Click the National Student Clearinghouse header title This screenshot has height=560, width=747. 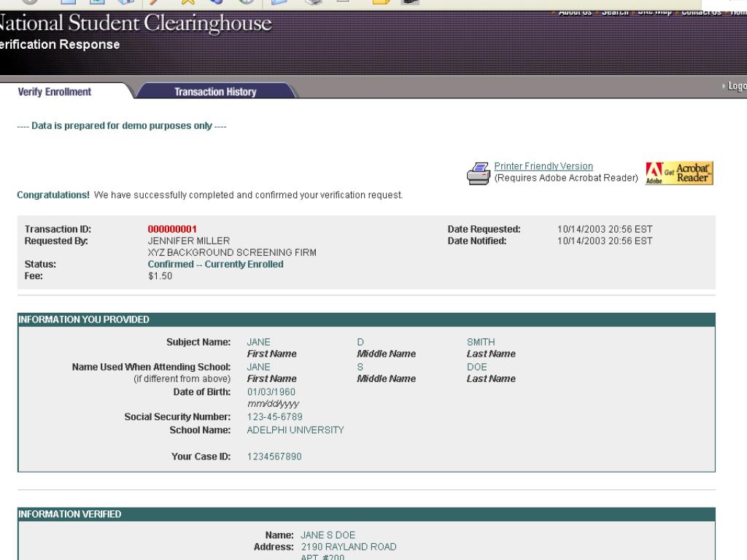[x=135, y=23]
